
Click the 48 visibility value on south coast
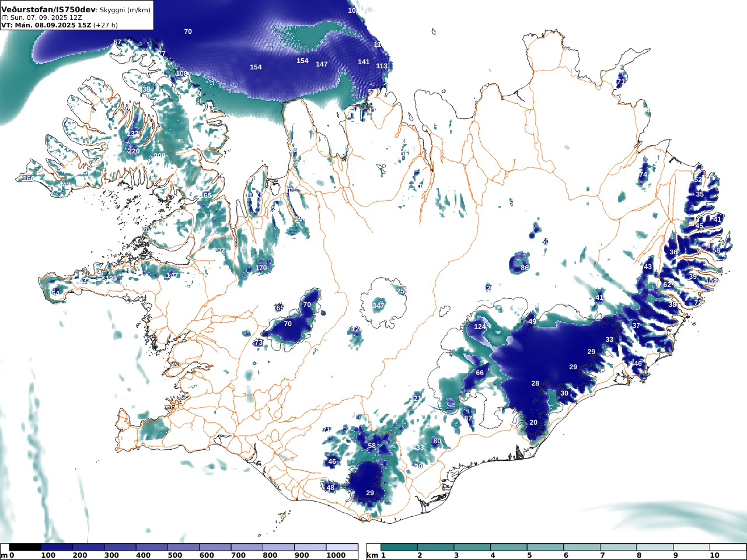pos(330,488)
